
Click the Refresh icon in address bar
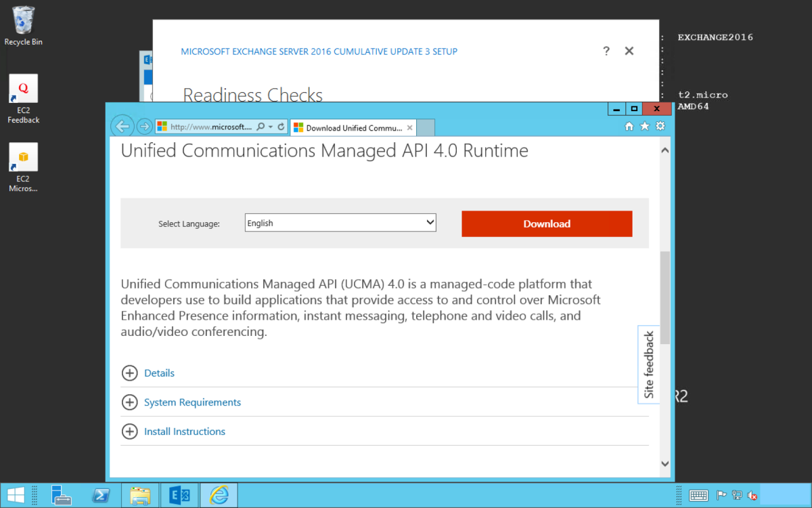tap(281, 127)
